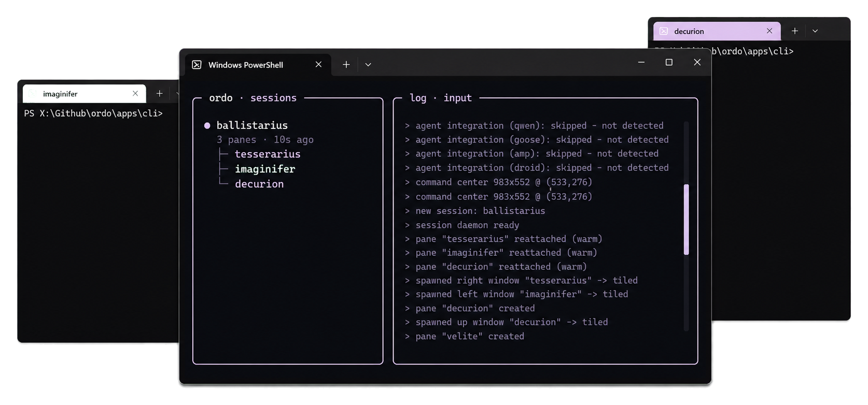Select the ballistarius session

tap(252, 125)
